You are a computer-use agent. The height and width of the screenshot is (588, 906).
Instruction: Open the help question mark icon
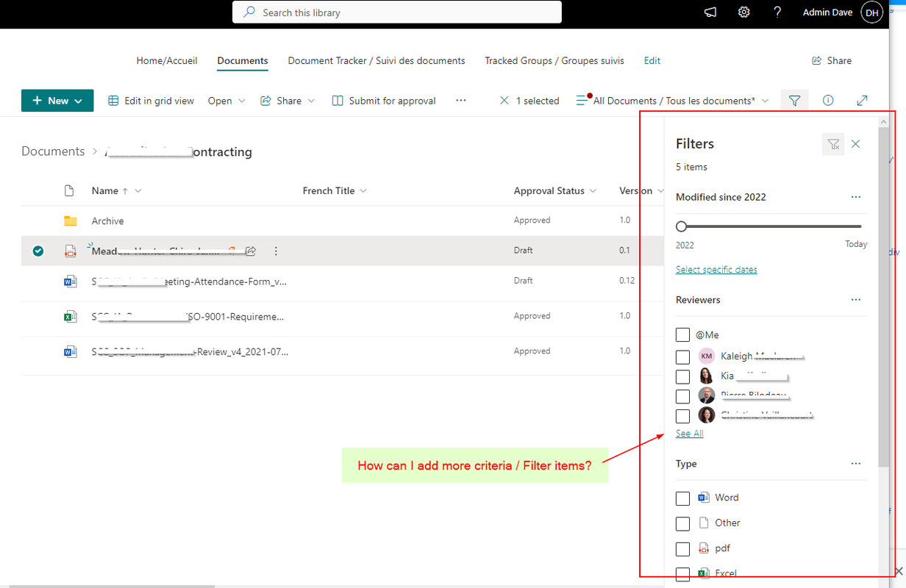(778, 12)
